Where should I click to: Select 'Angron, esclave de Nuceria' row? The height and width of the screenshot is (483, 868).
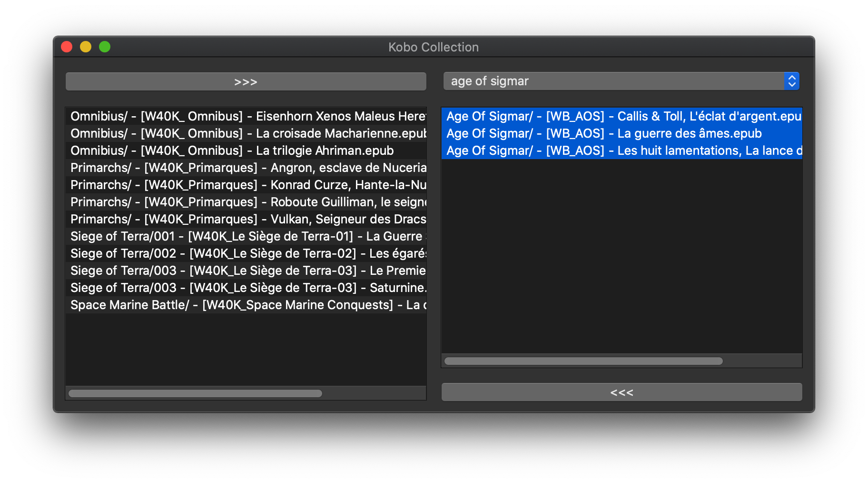pyautogui.click(x=246, y=168)
